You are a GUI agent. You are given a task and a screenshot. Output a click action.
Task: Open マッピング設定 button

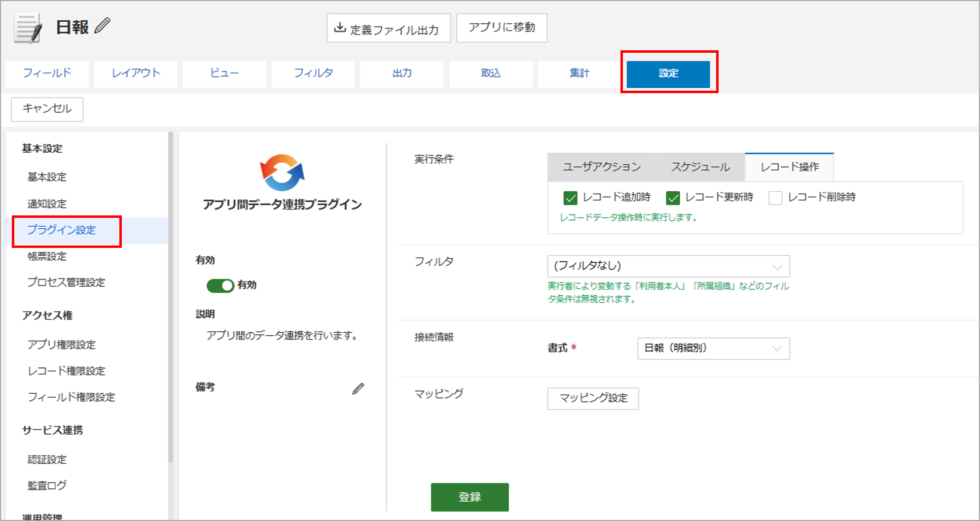[x=593, y=398]
